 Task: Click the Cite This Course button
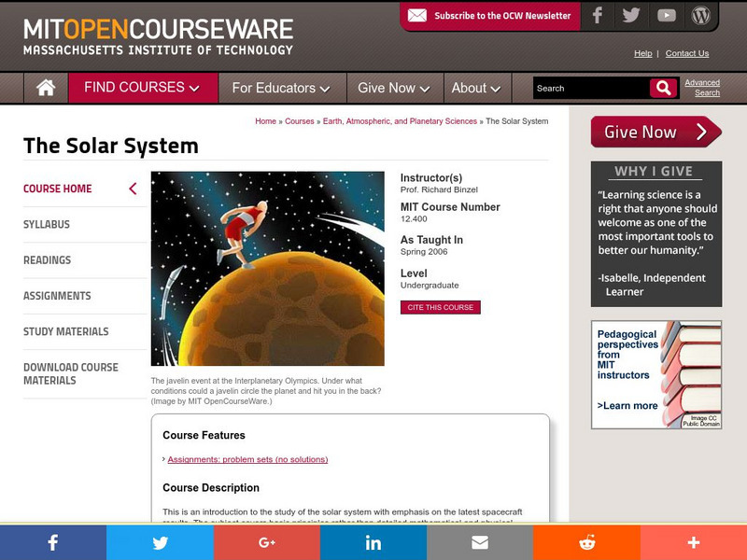[x=440, y=307]
